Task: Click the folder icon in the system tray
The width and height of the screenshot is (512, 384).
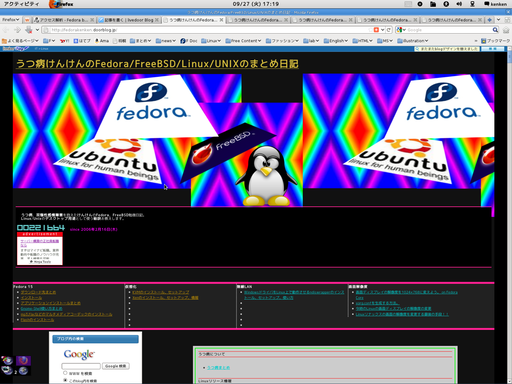Action: (x=433, y=4)
